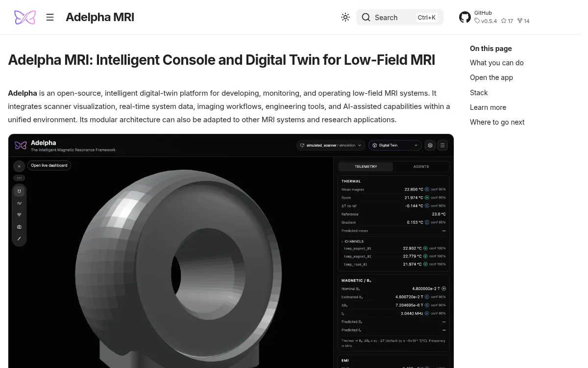Jump to the 'What you can do' section
The height and width of the screenshot is (368, 588).
click(x=497, y=63)
